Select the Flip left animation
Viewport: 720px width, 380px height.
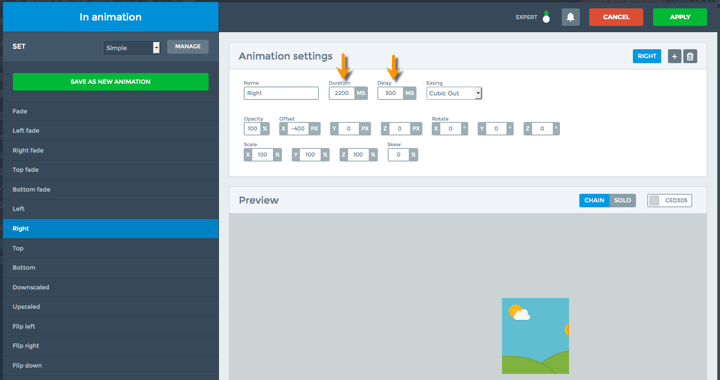pos(111,326)
